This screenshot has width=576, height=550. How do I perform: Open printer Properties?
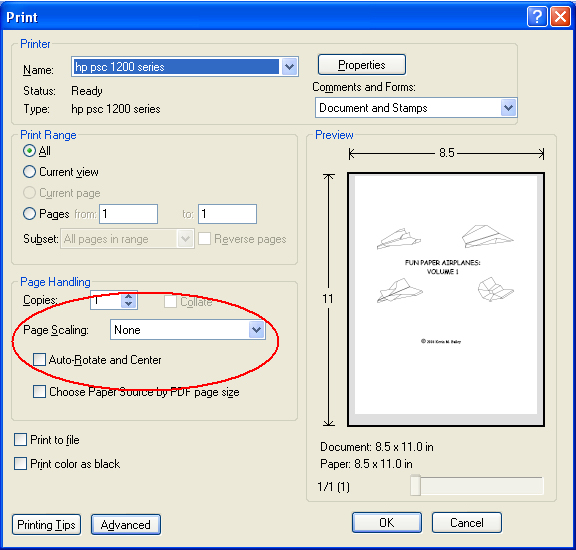[362, 65]
